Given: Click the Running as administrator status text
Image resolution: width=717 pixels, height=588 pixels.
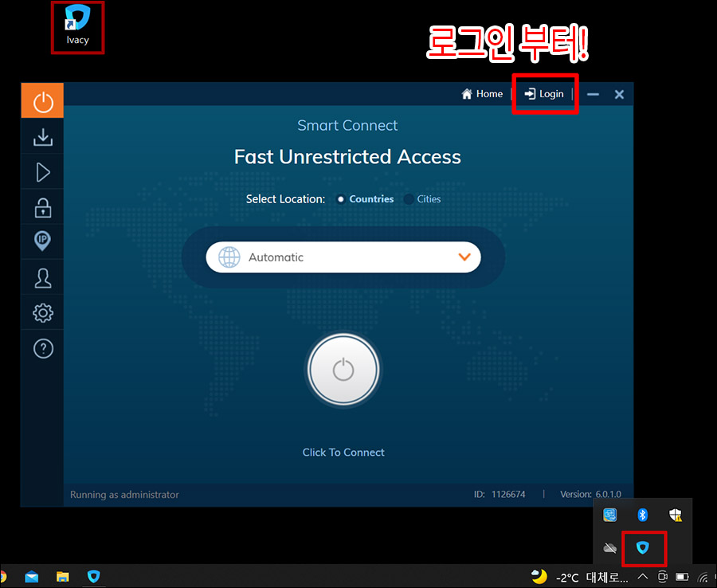Looking at the screenshot, I should tap(124, 494).
